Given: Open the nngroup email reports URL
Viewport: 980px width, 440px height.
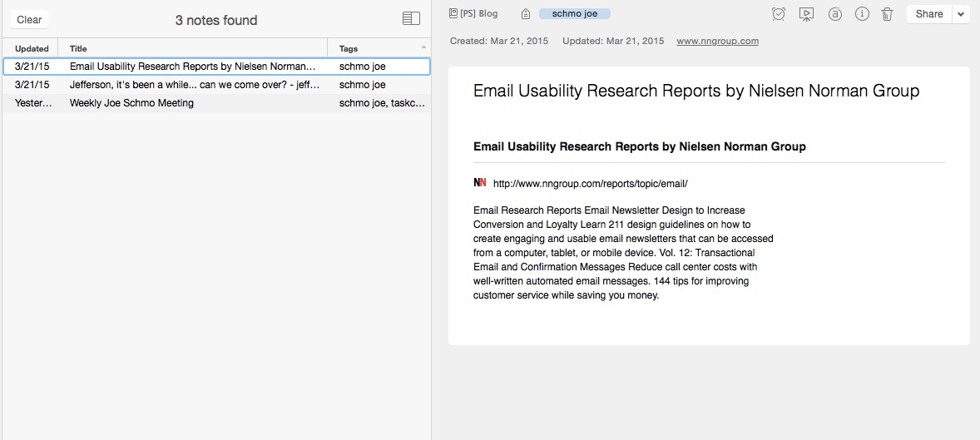Looking at the screenshot, I should 590,184.
